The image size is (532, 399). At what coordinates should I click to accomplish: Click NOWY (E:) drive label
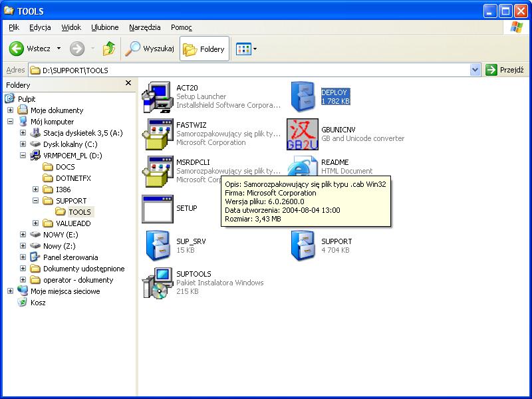pyautogui.click(x=61, y=235)
